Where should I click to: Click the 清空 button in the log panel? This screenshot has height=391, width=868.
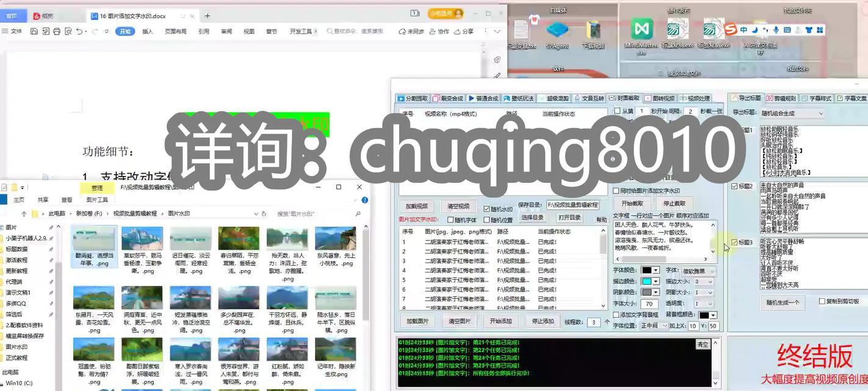[703, 345]
